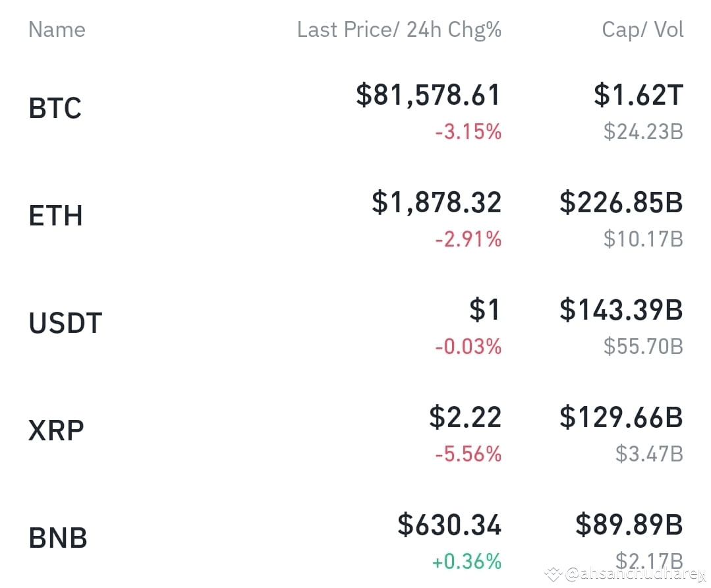Image resolution: width=711 pixels, height=588 pixels.
Task: Sort the list by Name column header
Action: [x=57, y=30]
